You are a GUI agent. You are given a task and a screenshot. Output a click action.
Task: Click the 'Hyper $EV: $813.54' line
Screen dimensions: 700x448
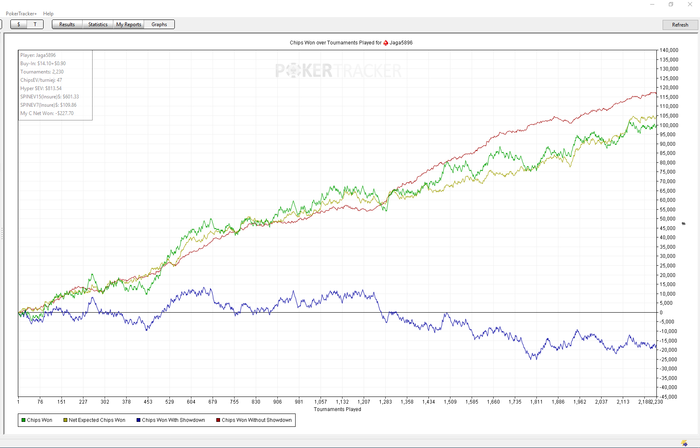pos(41,88)
